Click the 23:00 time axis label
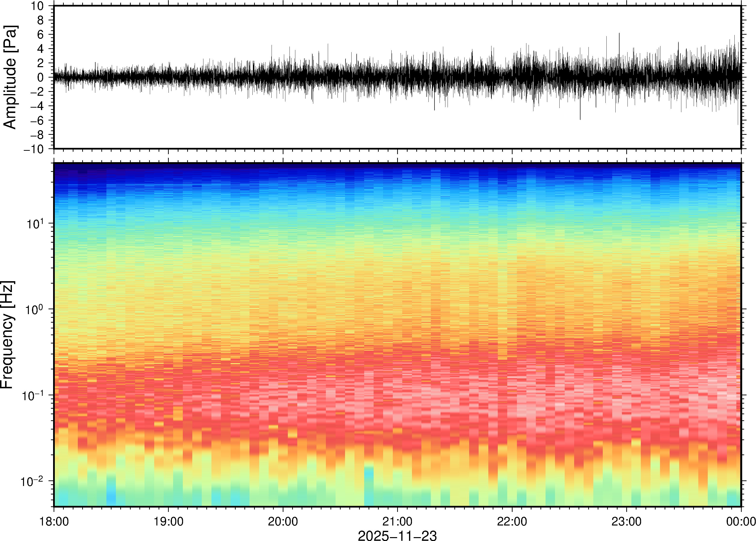 tap(626, 521)
